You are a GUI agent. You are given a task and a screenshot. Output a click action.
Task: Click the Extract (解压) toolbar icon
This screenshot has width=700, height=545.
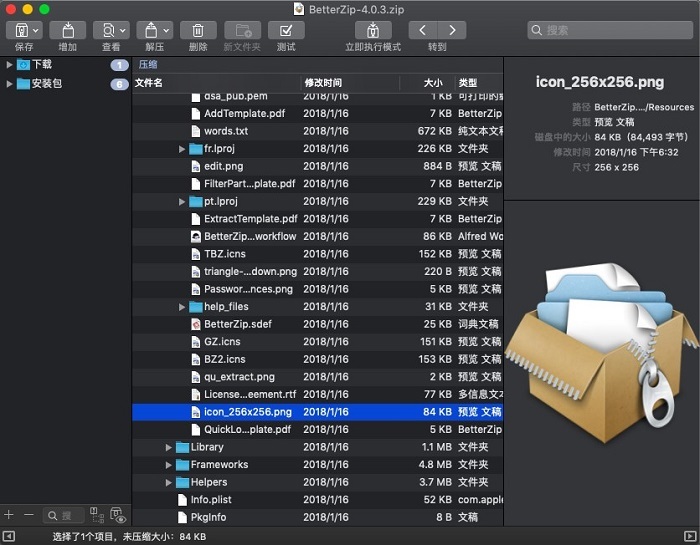(x=153, y=31)
